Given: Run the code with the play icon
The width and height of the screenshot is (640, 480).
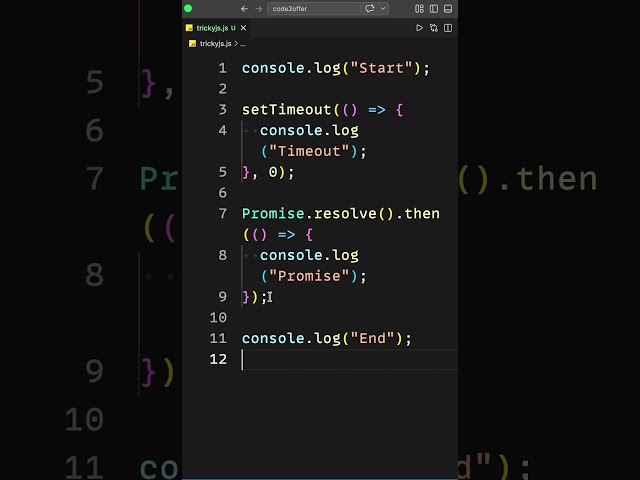Looking at the screenshot, I should pos(419,28).
